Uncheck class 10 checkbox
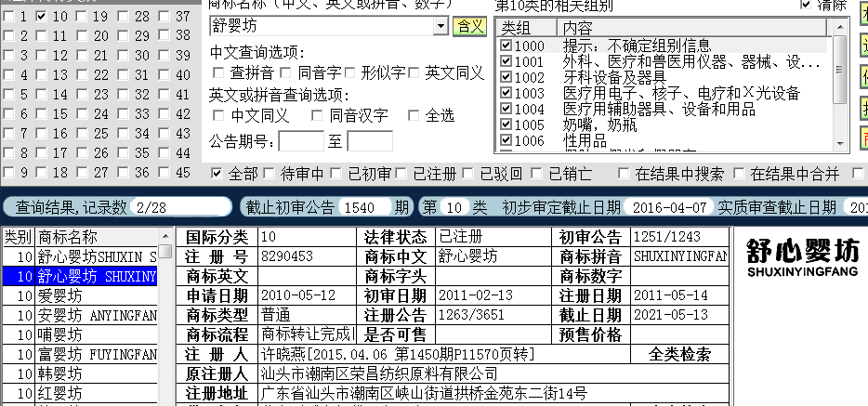Image resolution: width=868 pixels, height=406 pixels. tap(41, 17)
